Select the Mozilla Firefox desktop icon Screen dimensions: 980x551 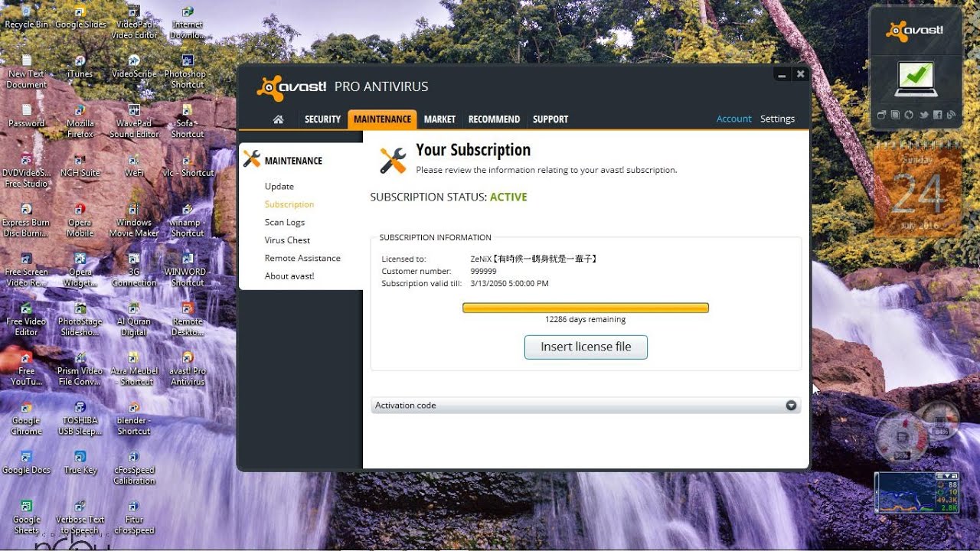coord(80,122)
